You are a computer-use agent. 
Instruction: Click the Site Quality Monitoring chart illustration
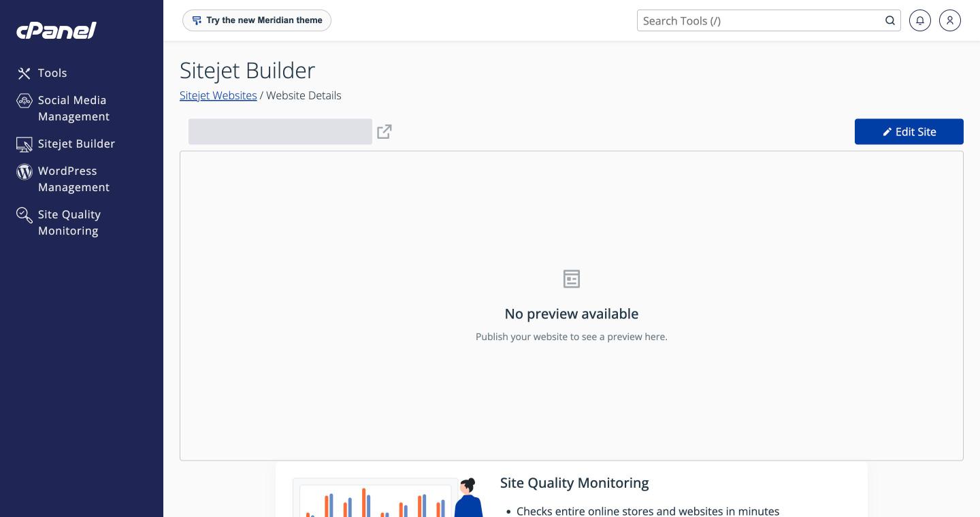pyautogui.click(x=388, y=497)
